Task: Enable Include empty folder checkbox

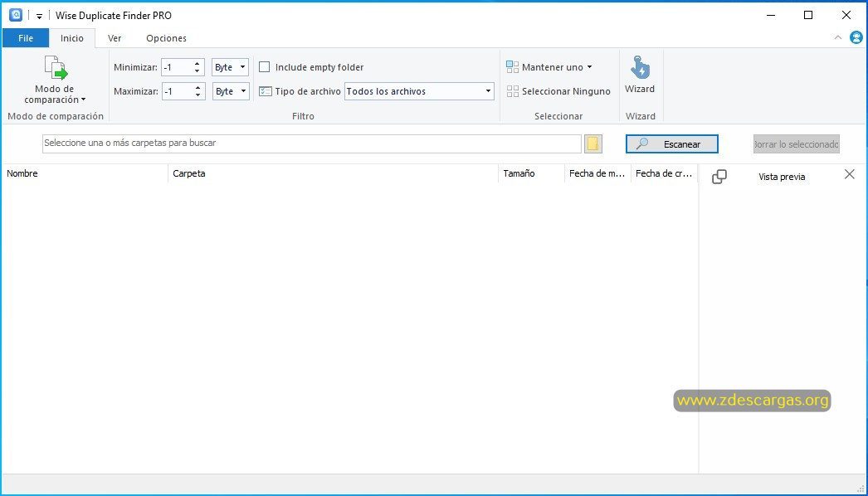Action: tap(265, 67)
